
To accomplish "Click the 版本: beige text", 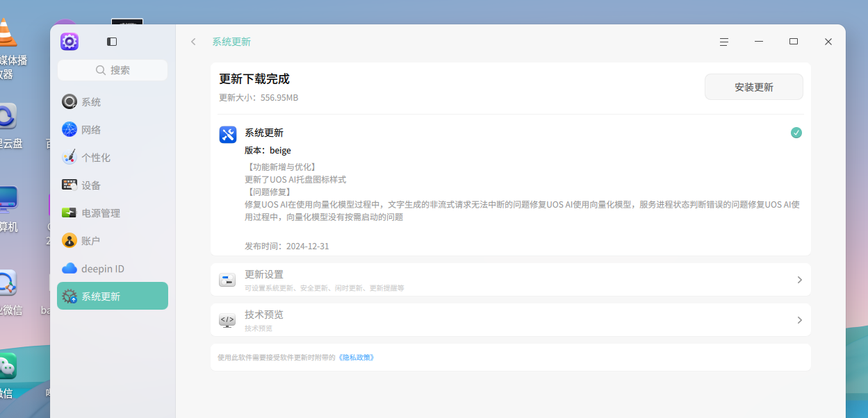I will click(268, 150).
